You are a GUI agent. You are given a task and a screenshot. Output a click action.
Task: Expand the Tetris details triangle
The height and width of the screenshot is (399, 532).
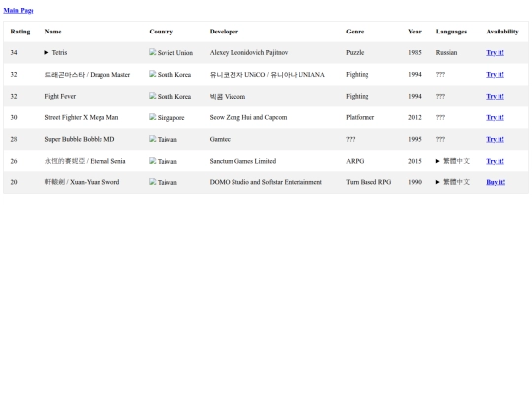[x=46, y=52]
